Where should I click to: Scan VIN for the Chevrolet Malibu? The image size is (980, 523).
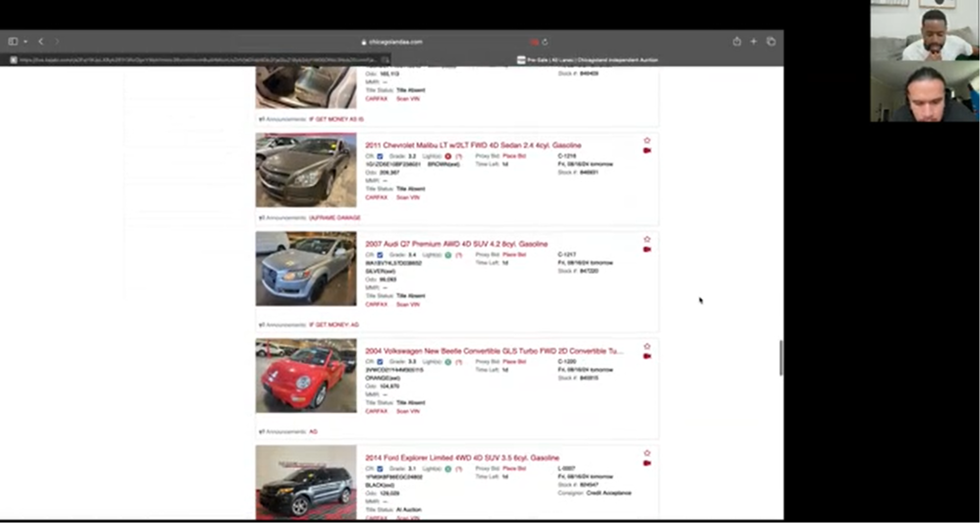tap(408, 197)
